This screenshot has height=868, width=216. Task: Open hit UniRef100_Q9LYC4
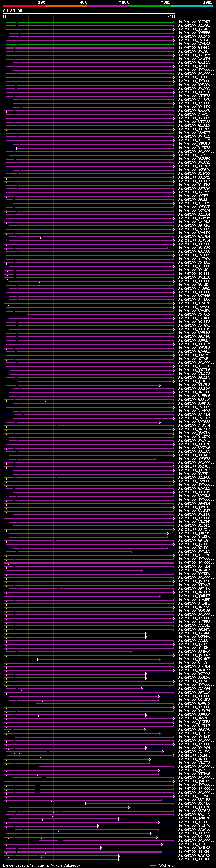[x=194, y=748]
